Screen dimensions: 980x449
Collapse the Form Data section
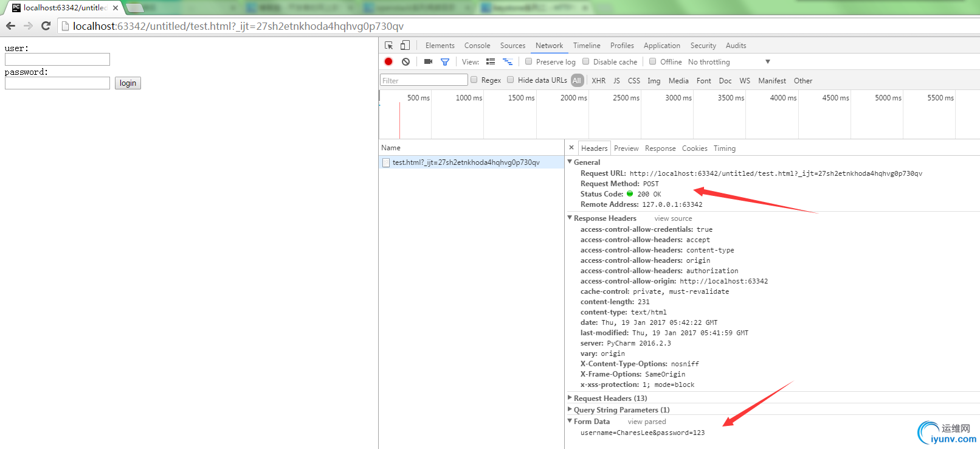click(x=570, y=421)
